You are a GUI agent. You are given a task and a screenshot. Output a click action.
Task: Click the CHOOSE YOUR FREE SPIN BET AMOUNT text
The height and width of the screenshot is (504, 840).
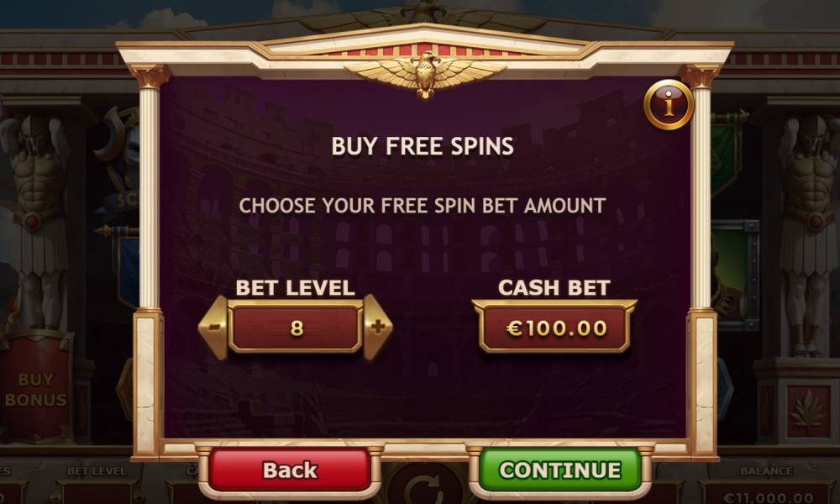click(x=423, y=206)
